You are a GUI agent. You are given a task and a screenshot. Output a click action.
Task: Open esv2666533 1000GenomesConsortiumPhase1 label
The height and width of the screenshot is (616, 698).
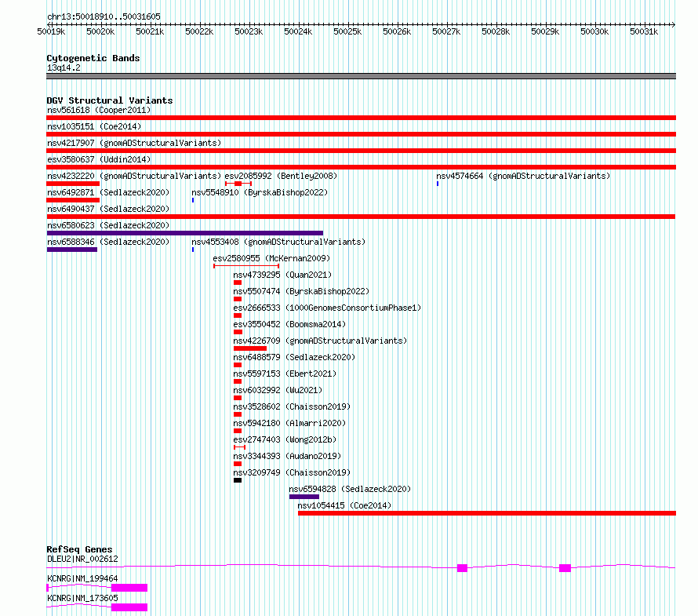pyautogui.click(x=327, y=308)
